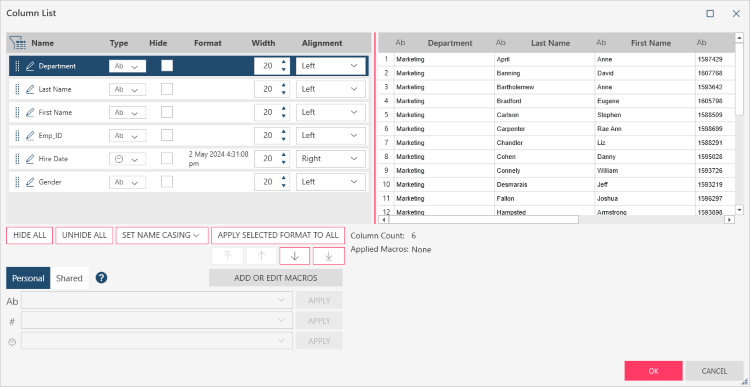The height and width of the screenshot is (387, 750).
Task: Click the Cancel button
Action: pyautogui.click(x=714, y=371)
